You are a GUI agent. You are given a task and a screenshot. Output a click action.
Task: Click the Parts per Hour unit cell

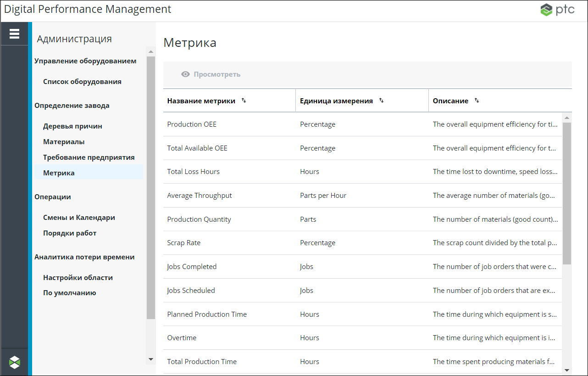[323, 196]
